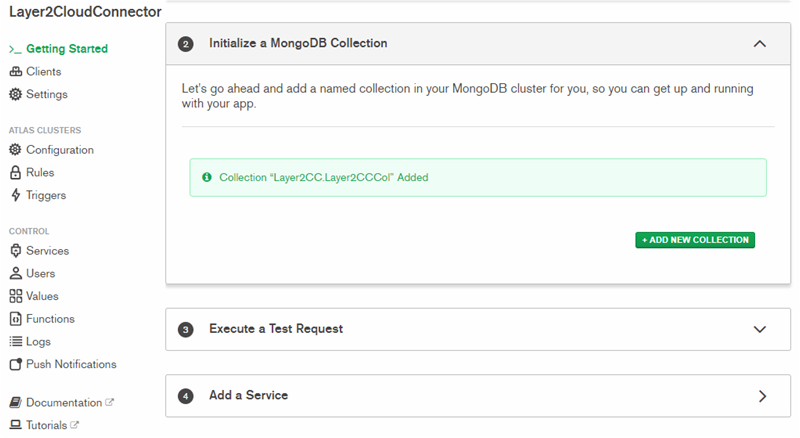Click the Rules padlock icon
Image resolution: width=800 pixels, height=438 pixels.
(x=15, y=173)
